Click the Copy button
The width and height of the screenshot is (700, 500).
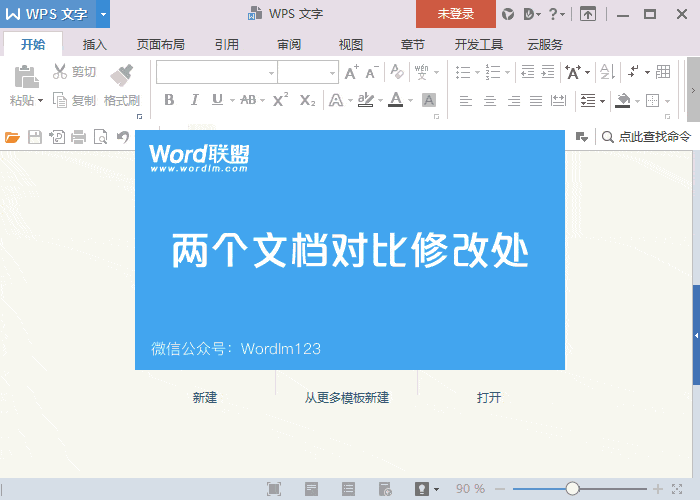click(x=74, y=100)
